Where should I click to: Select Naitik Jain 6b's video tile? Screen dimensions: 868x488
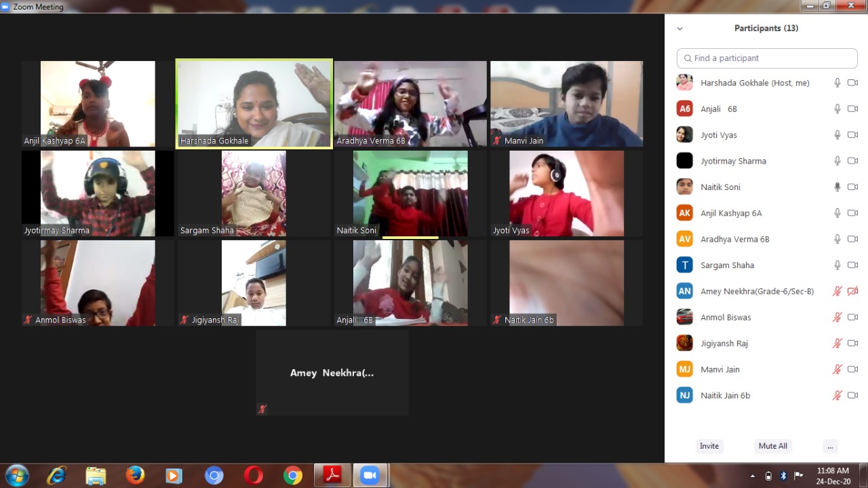[x=567, y=283]
